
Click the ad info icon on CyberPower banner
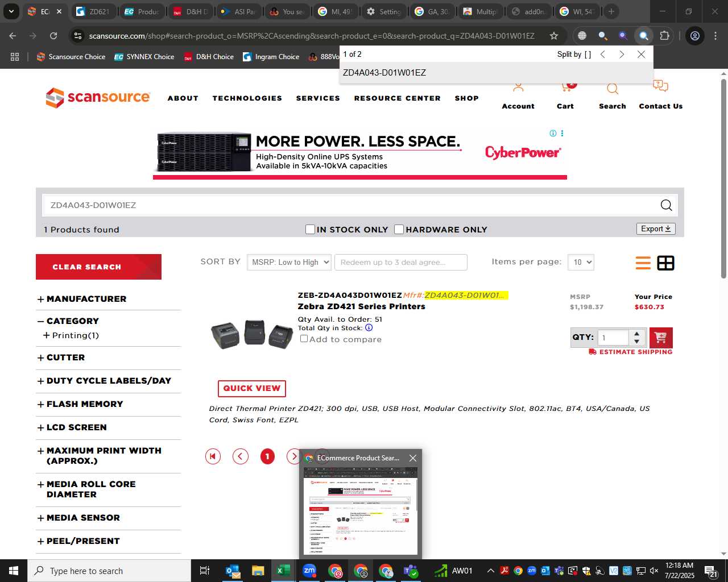[x=553, y=134]
